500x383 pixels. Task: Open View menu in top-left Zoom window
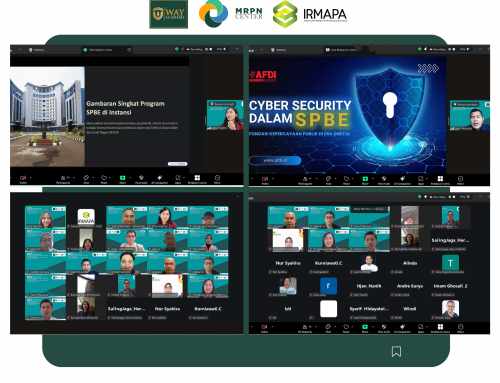[x=221, y=49]
